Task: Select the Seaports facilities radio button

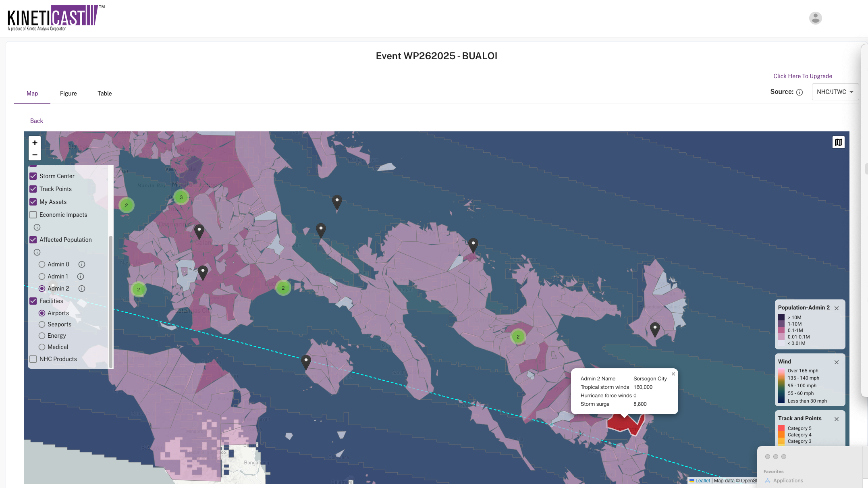Action: (42, 324)
